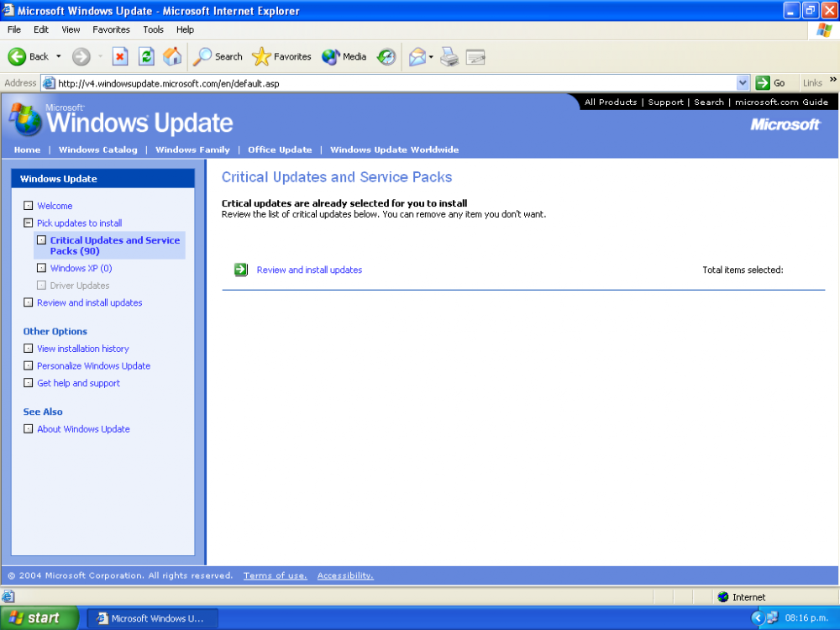Viewport: 840px width, 630px height.
Task: Click the Print toolbar icon
Action: [449, 56]
